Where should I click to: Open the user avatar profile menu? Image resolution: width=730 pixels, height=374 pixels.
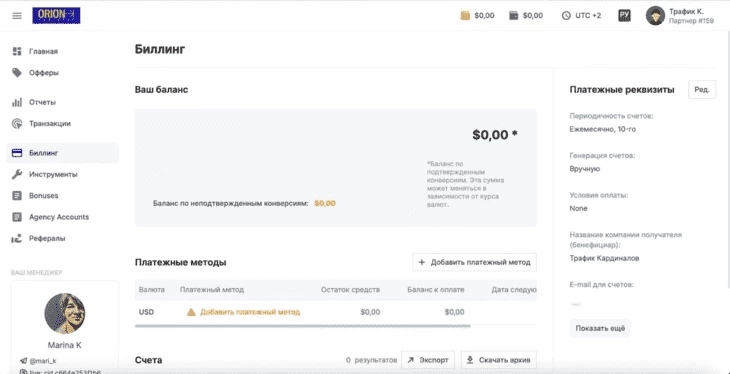[x=655, y=15]
